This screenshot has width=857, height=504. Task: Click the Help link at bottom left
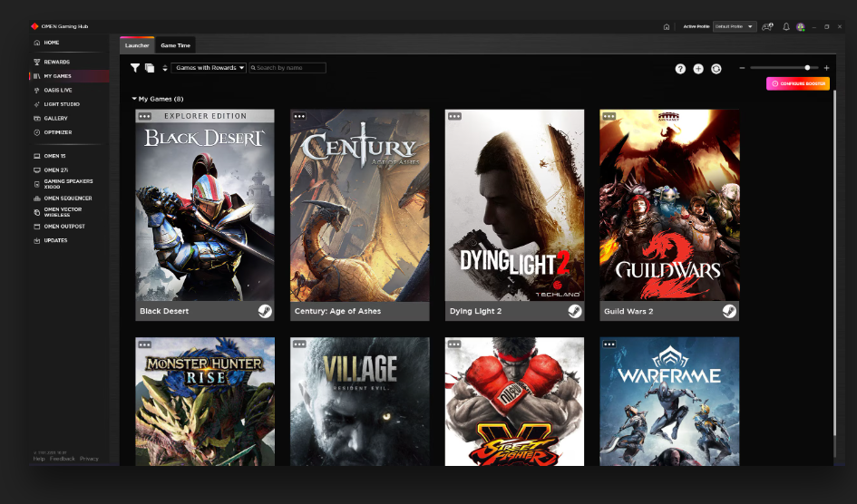pos(39,459)
